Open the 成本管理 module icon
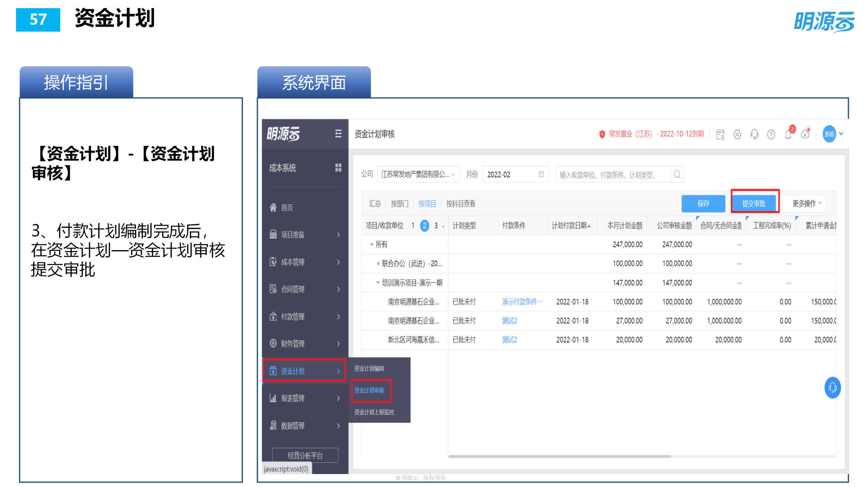 click(x=273, y=262)
